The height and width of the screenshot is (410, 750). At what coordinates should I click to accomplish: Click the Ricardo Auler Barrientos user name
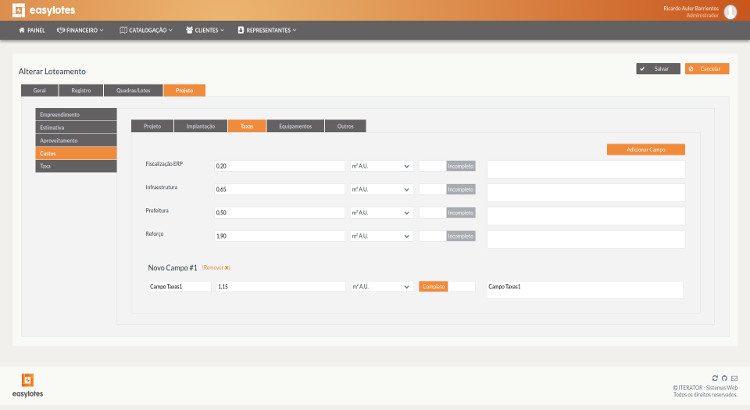691,8
